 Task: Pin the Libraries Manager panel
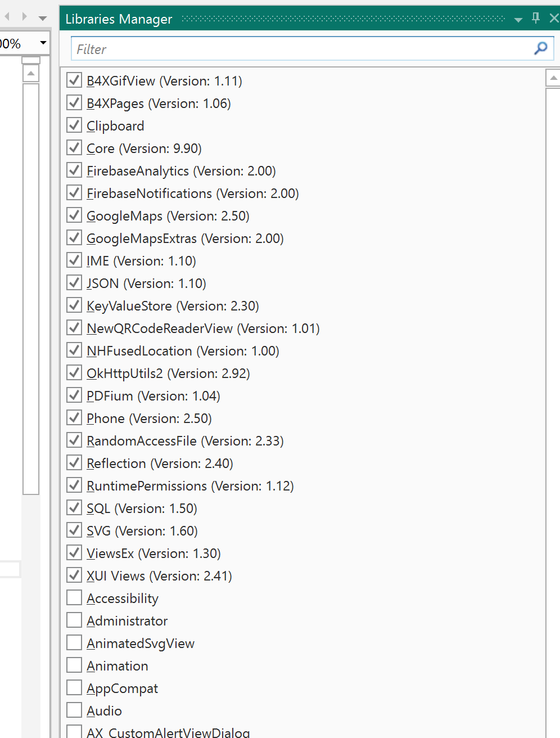(536, 18)
